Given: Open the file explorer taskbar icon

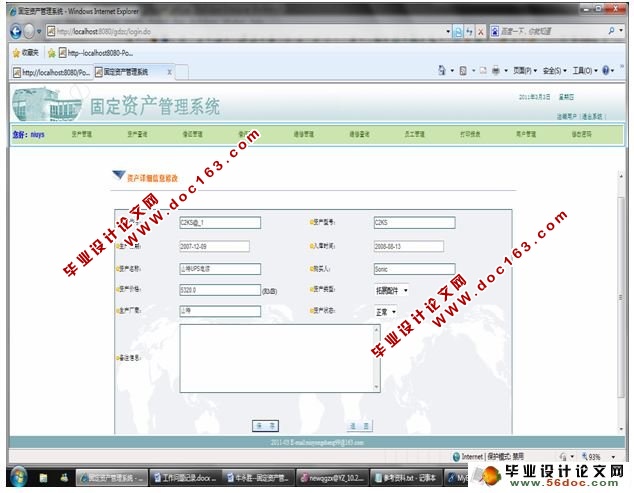Looking at the screenshot, I should [43, 478].
